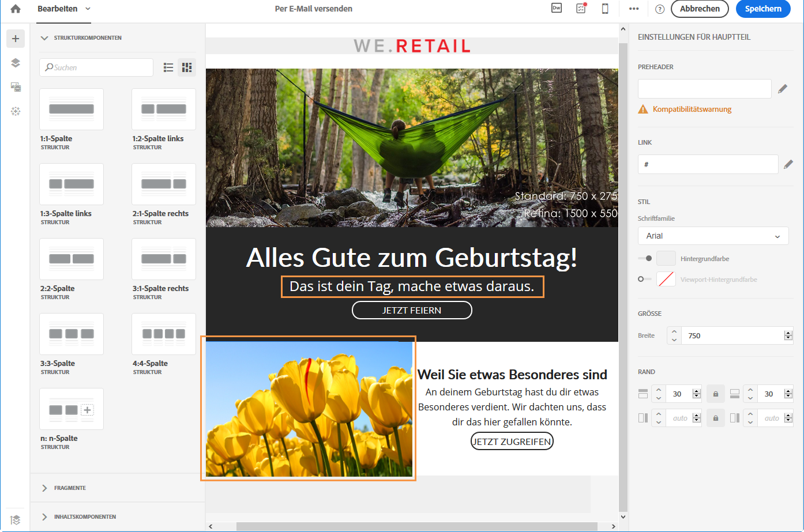Click the Viewport background color swatch
Screen dimensions: 804x532
(x=666, y=280)
